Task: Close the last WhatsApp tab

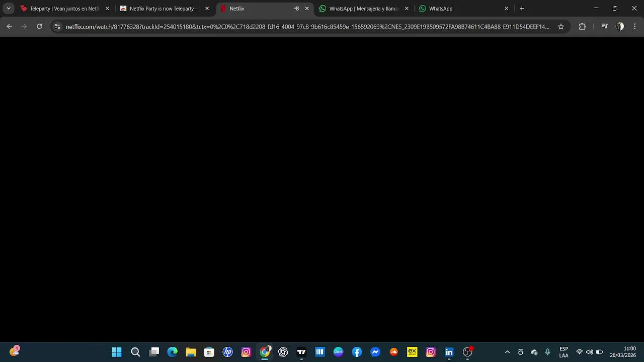Action: point(506,9)
